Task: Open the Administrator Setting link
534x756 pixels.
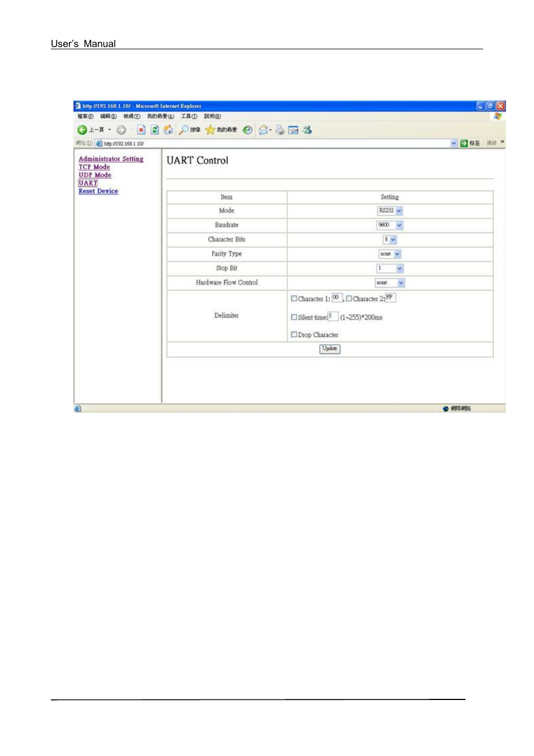Action: click(x=111, y=159)
